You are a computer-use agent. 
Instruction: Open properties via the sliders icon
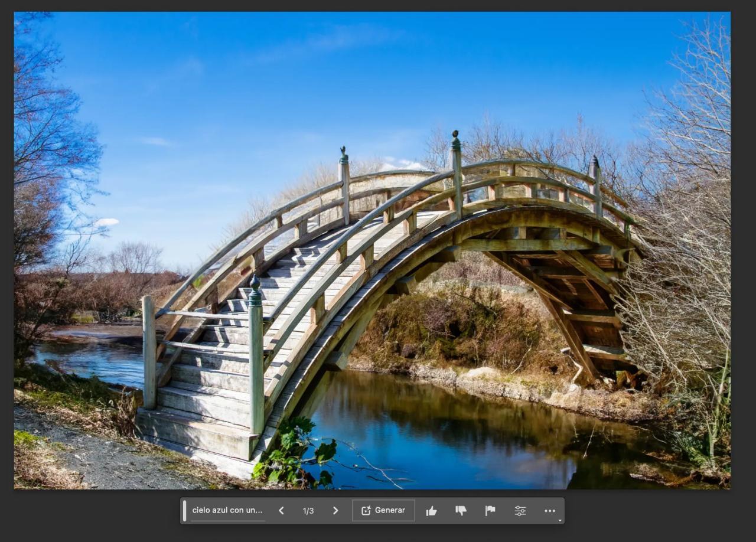[x=520, y=511]
